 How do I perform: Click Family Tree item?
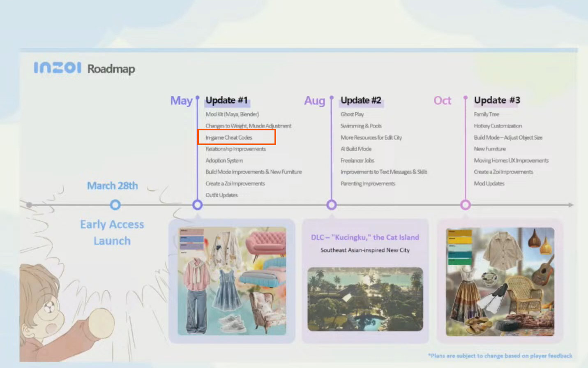487,114
